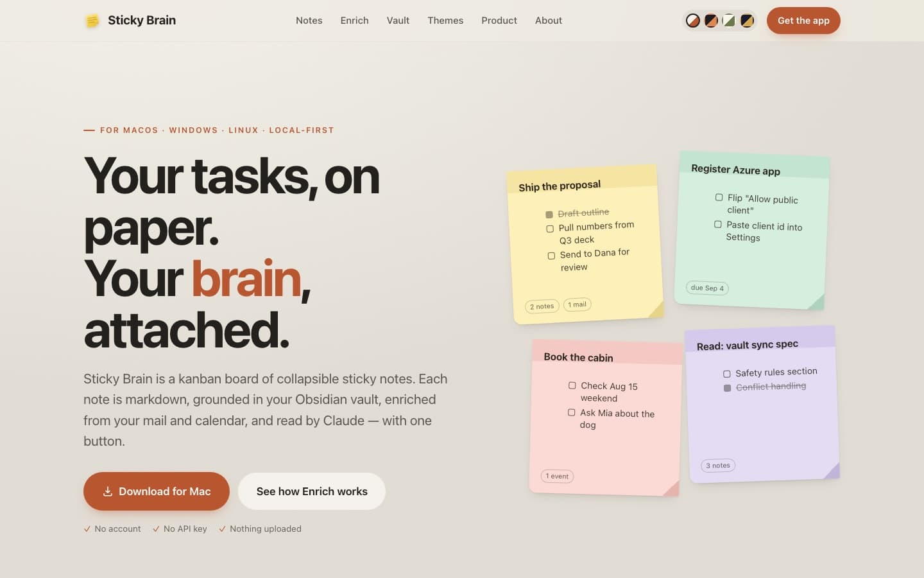924x578 pixels.
Task: Open the Product nav item
Action: 499,21
